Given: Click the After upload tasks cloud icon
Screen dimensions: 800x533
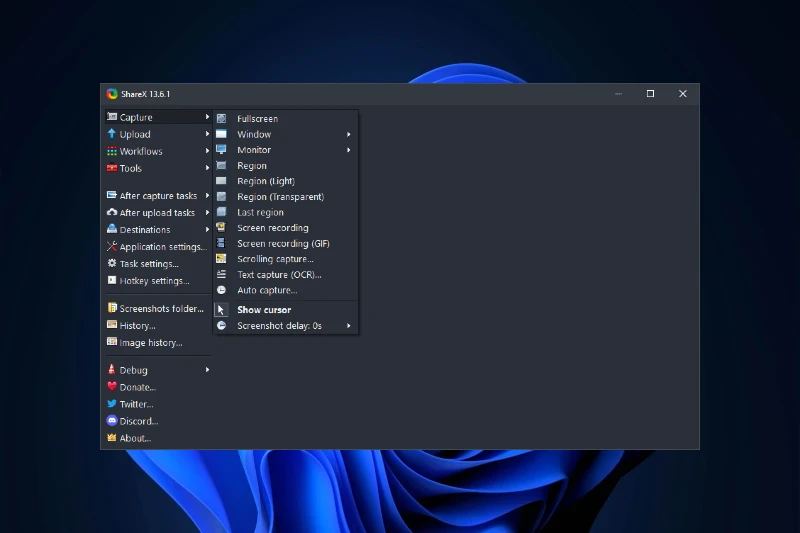Looking at the screenshot, I should 112,212.
